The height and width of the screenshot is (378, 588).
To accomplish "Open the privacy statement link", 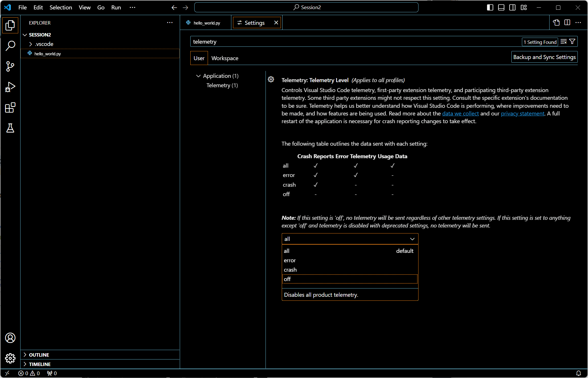I will [522, 113].
